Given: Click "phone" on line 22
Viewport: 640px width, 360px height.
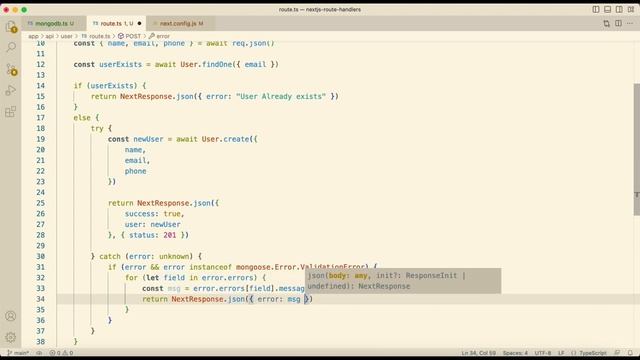Looking at the screenshot, I should tap(136, 171).
